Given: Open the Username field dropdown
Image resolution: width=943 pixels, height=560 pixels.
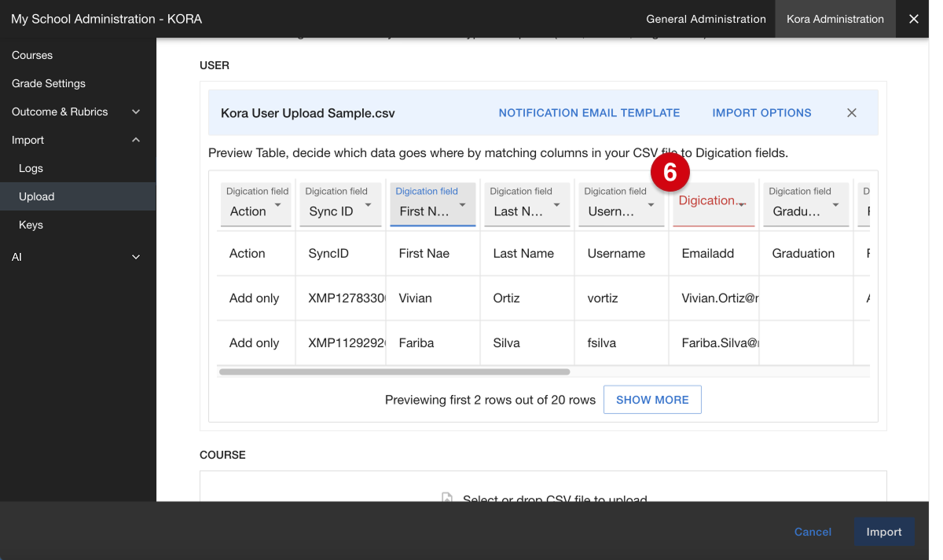Looking at the screenshot, I should click(622, 205).
